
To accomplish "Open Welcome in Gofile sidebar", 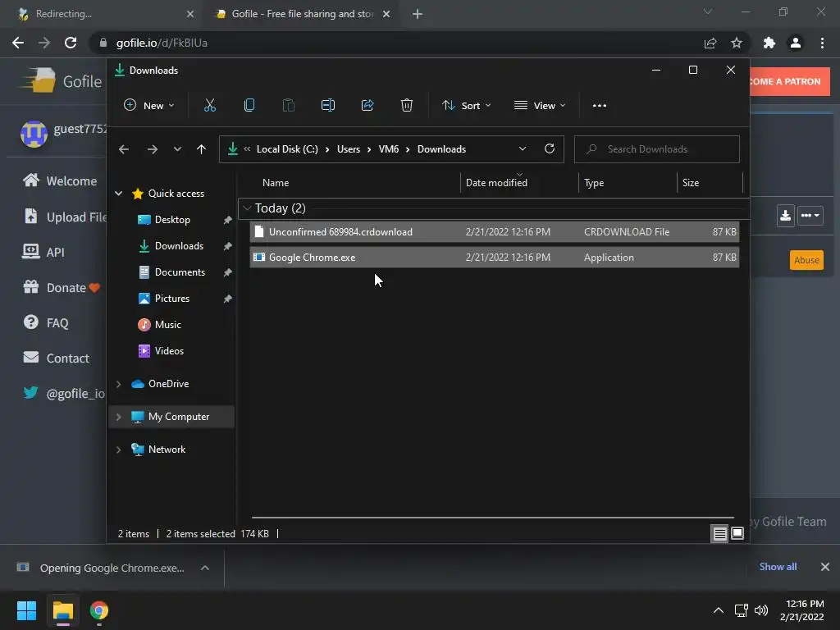I will (x=59, y=181).
